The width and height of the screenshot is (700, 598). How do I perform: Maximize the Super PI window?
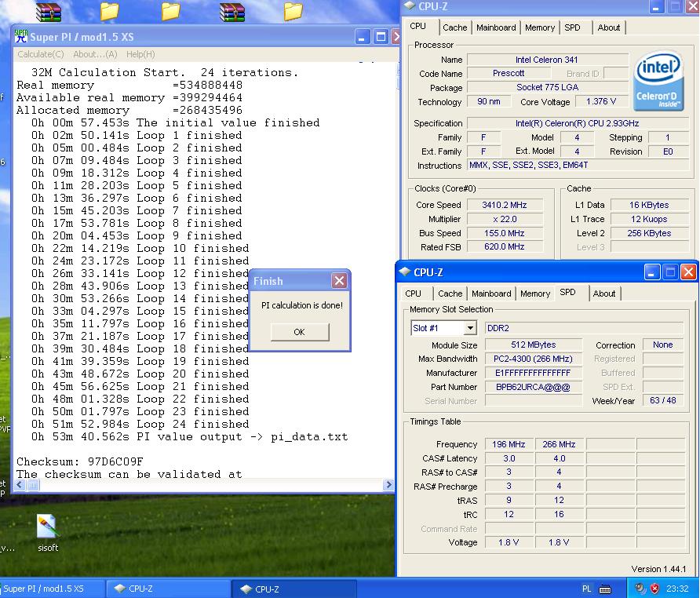[x=381, y=37]
